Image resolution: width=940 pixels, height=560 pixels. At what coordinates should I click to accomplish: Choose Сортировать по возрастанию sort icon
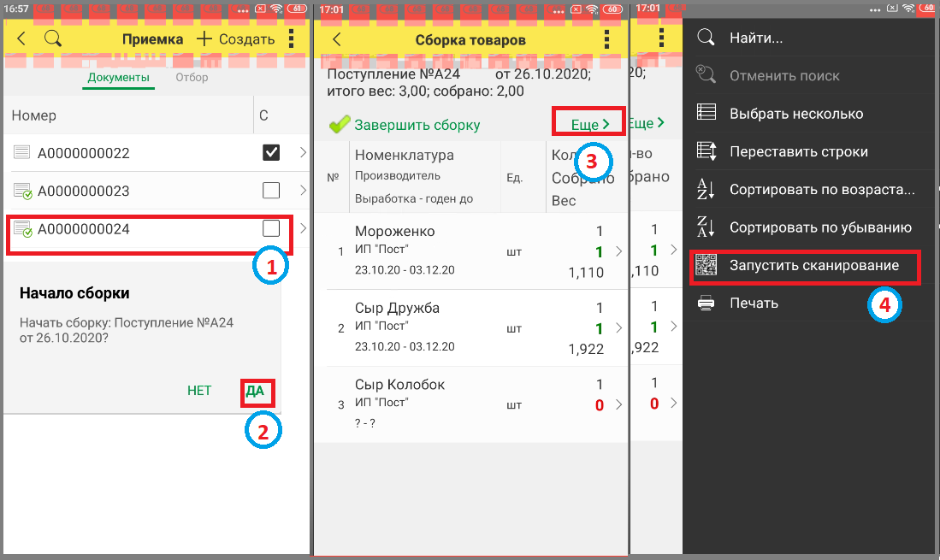706,189
